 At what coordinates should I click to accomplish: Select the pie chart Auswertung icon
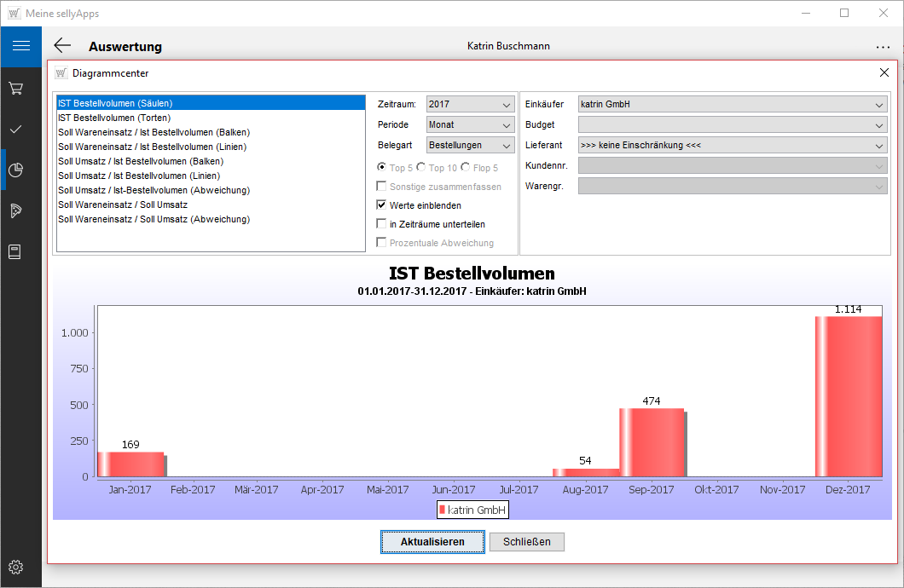tap(15, 170)
